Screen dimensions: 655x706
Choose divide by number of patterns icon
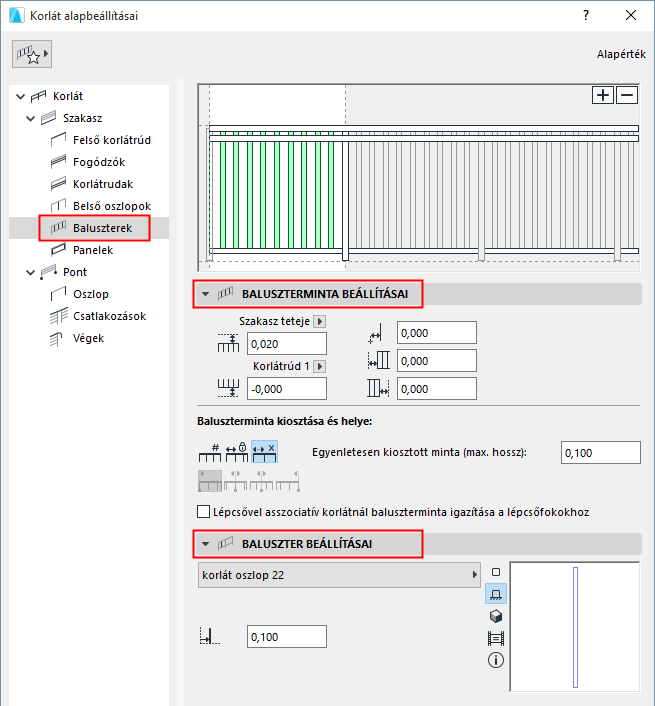coord(210,452)
